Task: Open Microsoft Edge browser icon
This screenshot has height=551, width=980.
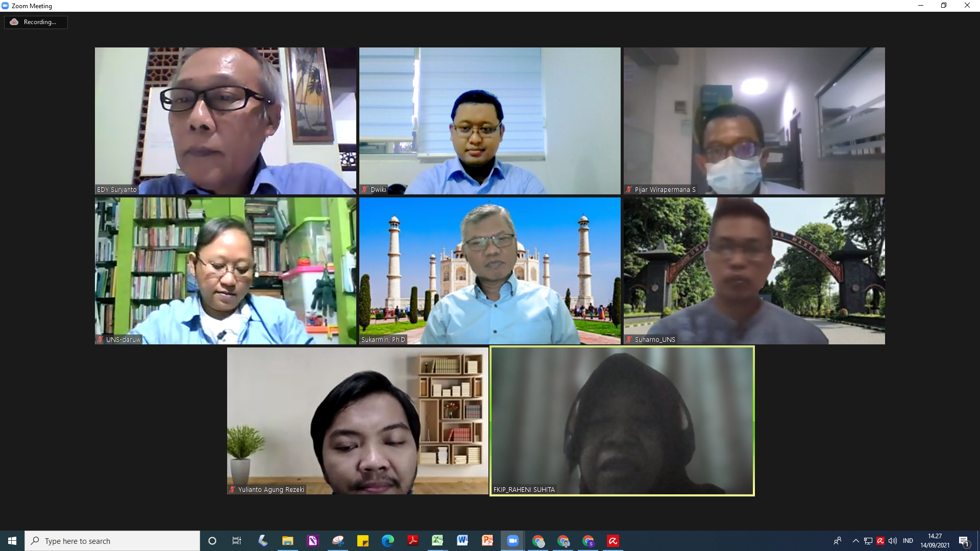Action: 388,541
